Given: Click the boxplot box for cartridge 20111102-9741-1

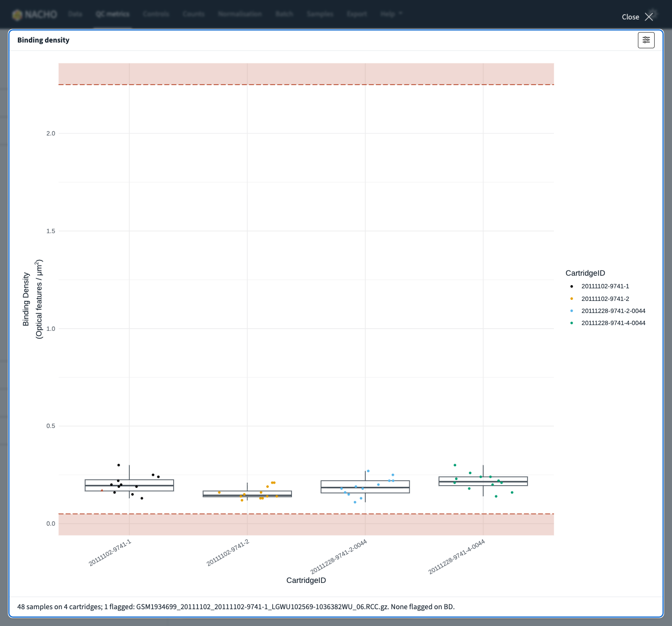Looking at the screenshot, I should coord(129,485).
